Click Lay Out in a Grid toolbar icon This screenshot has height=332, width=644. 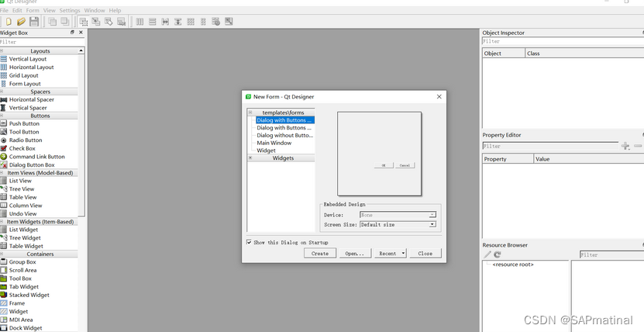pos(191,22)
